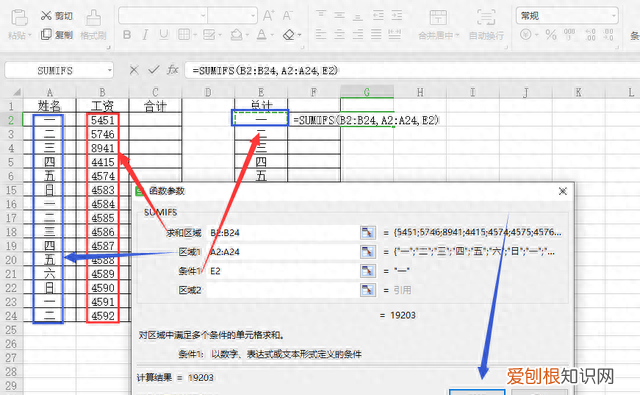The width and height of the screenshot is (640, 395).
Task: Open the font size dropdown
Action: tap(253, 16)
